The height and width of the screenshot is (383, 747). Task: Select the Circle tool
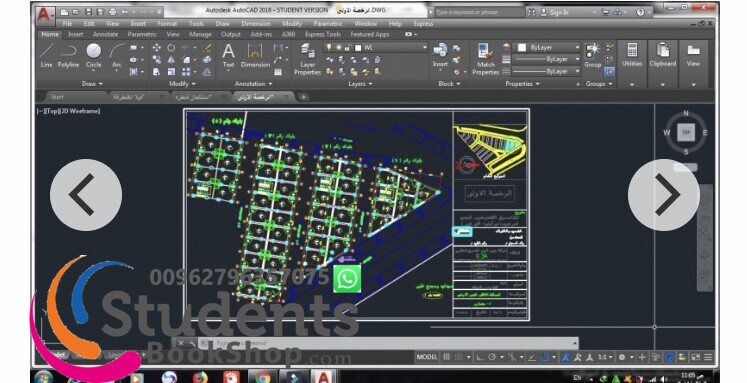(93, 55)
